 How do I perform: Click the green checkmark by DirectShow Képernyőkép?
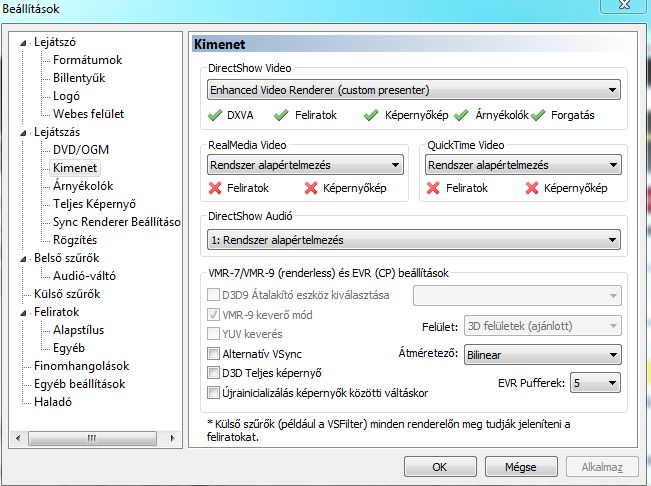pyautogui.click(x=371, y=115)
